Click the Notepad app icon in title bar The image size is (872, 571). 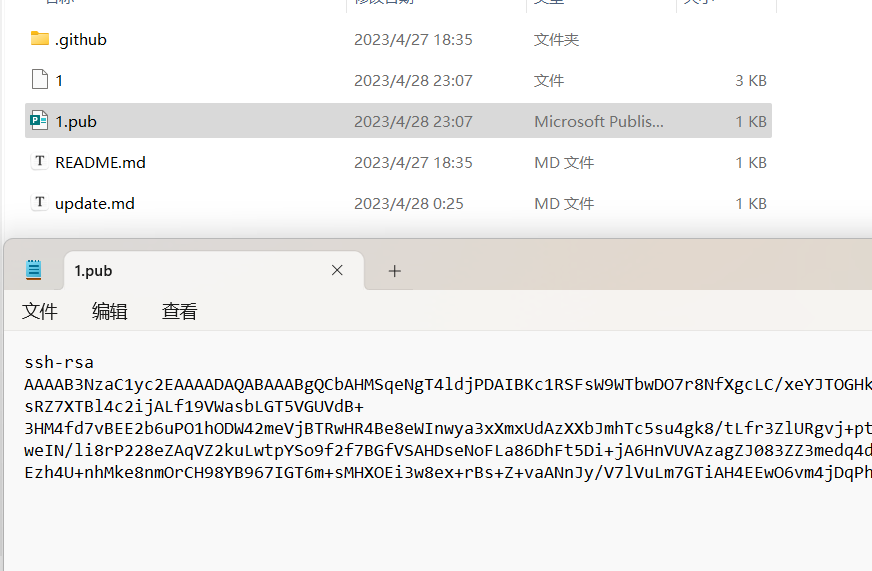click(x=34, y=270)
